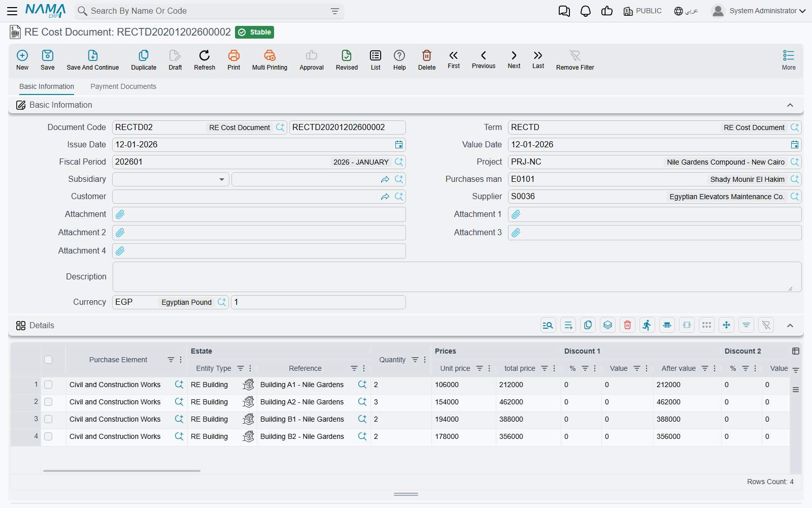Viewport: 812px width, 508px height.
Task: Duplicate this cost document
Action: click(x=144, y=59)
